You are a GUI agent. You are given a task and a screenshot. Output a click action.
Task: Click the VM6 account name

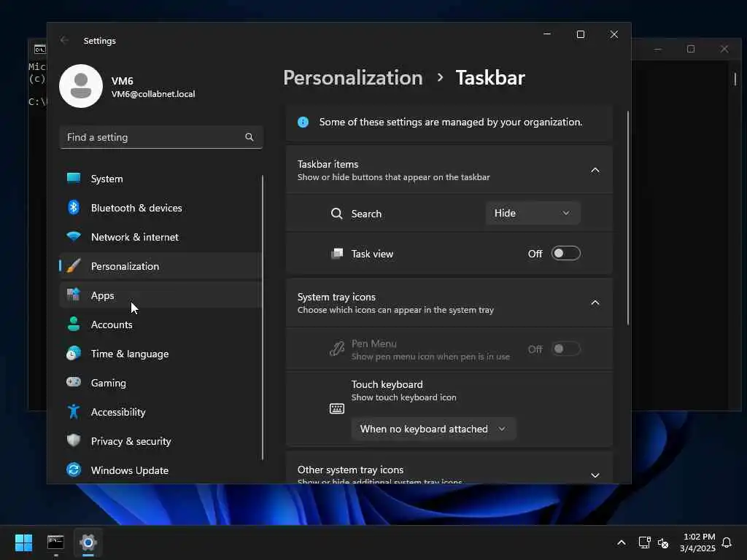(123, 81)
